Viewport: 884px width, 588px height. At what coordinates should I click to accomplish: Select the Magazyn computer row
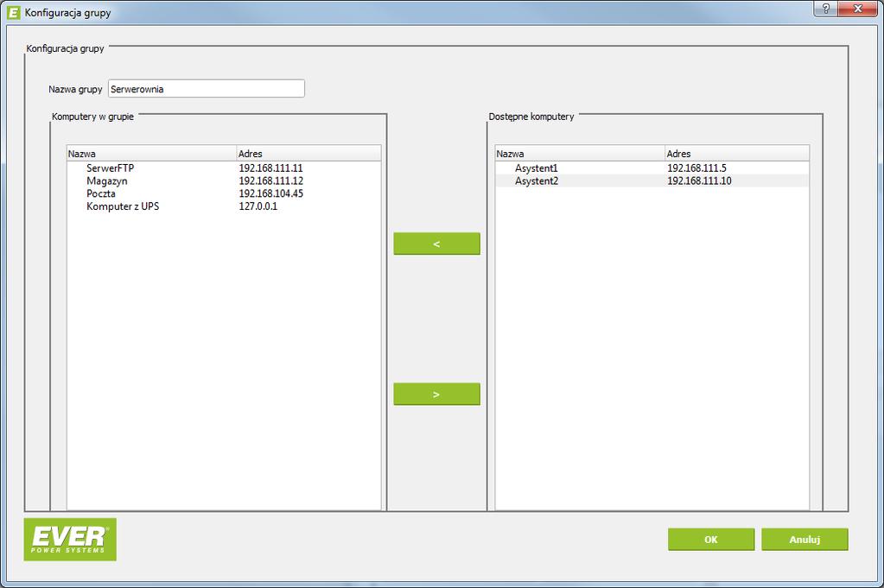point(224,180)
